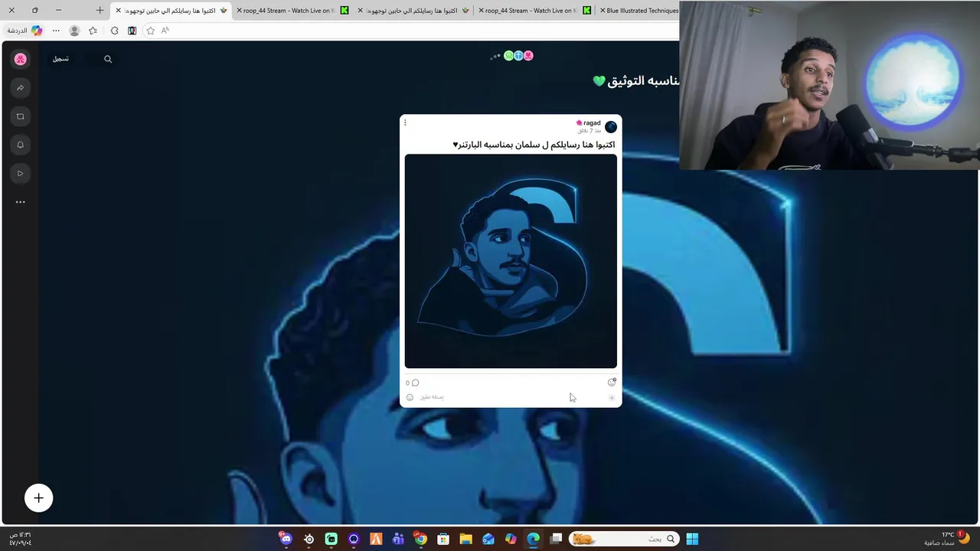Screen dimensions: 980x551
Task: Open a new browser tab
Action: pyautogui.click(x=100, y=11)
